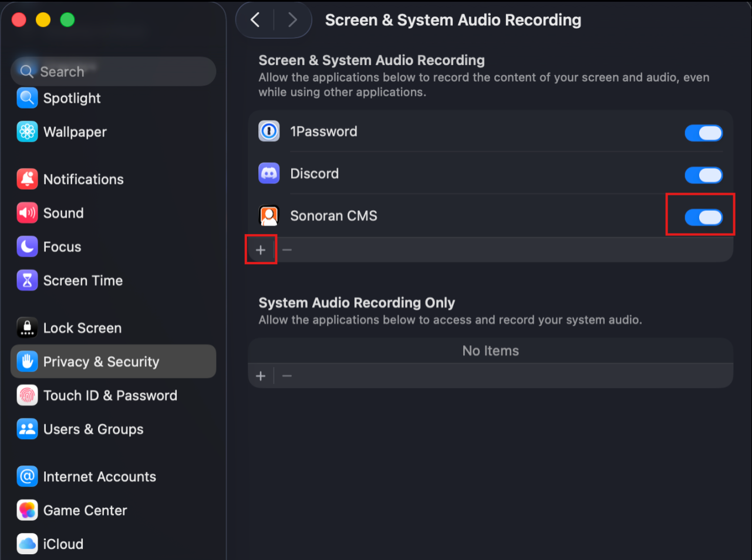
Task: Disable screen recording for 1Password
Action: [x=703, y=133]
